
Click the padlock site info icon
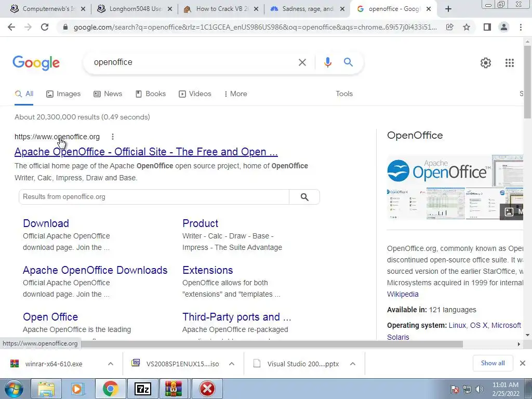(65, 27)
